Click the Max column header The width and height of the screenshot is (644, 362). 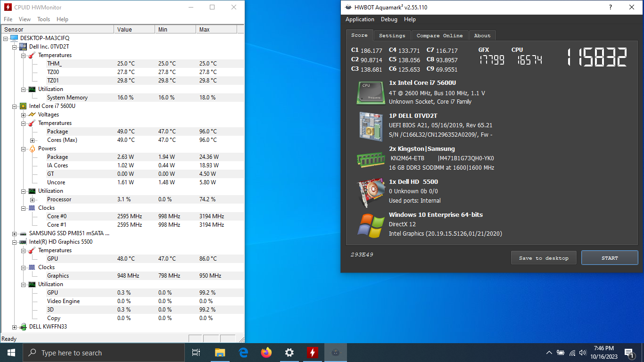click(x=216, y=29)
